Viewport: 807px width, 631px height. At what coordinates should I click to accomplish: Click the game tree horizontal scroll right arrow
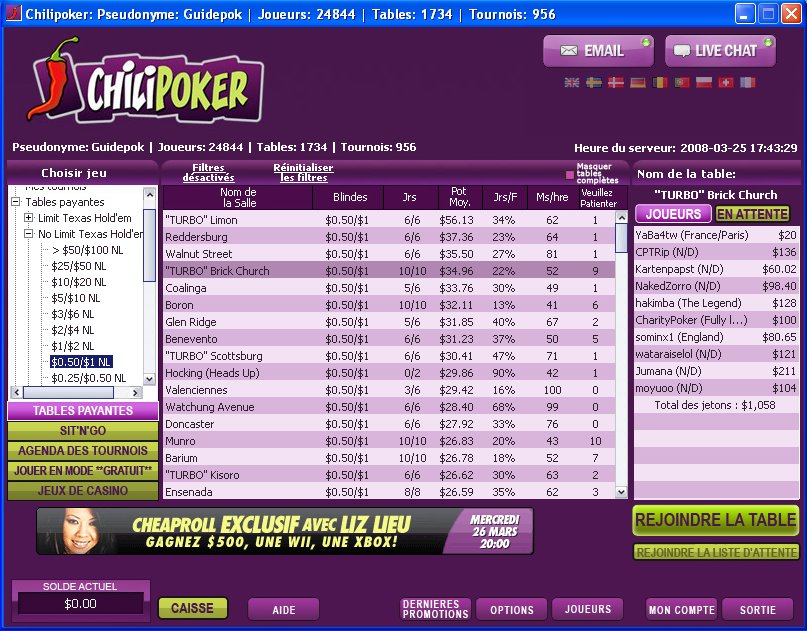[x=135, y=392]
